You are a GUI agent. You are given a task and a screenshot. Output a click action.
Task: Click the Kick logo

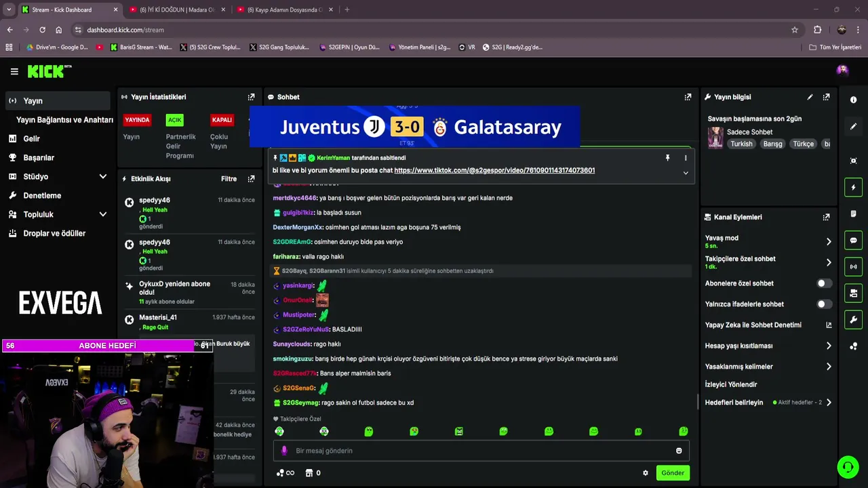[x=49, y=71]
